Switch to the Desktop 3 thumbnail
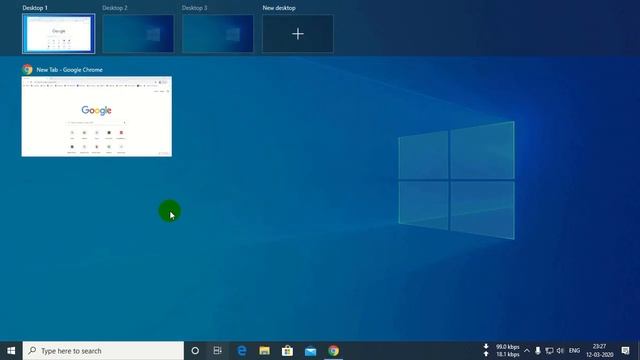This screenshot has height=360, width=640. [x=218, y=34]
